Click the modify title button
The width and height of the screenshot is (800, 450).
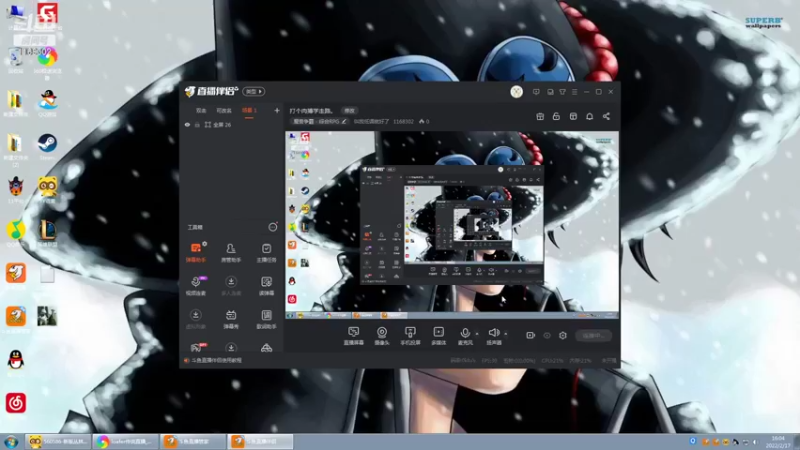349,110
